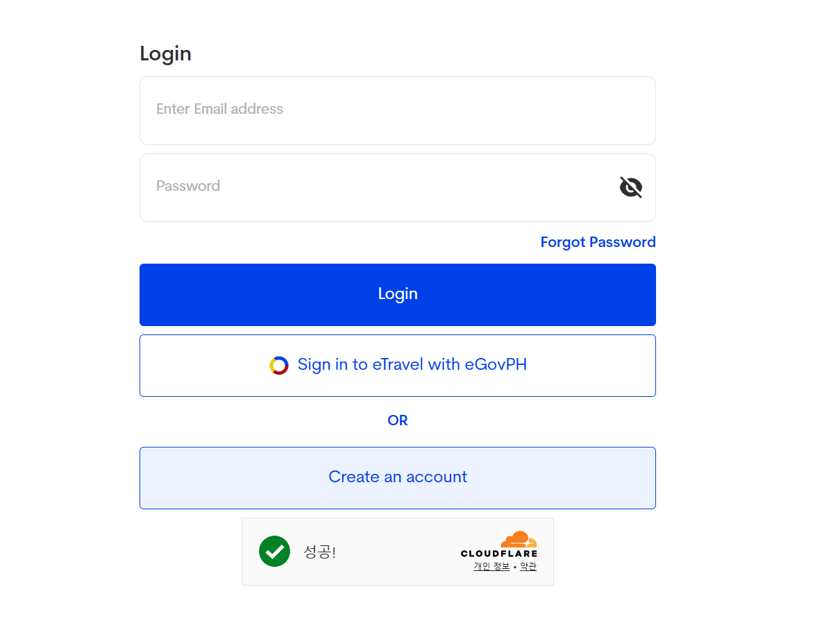Click the 성공! success message text
Viewport: 840px width, 630px height.
(319, 552)
